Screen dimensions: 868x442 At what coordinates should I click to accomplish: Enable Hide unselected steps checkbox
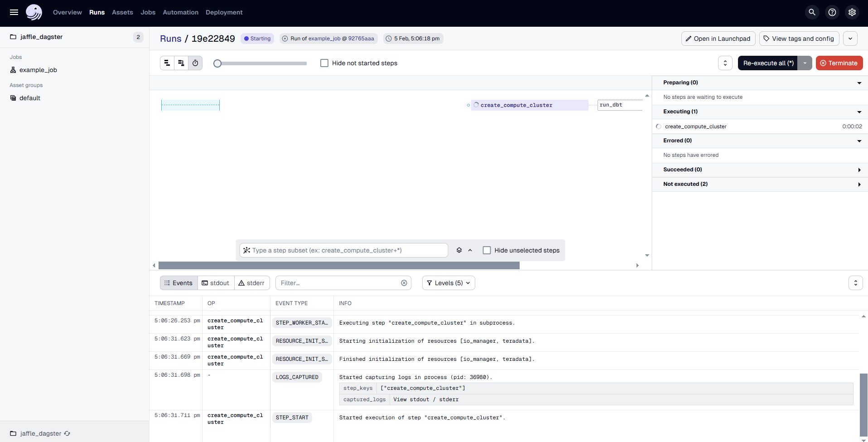coord(487,250)
